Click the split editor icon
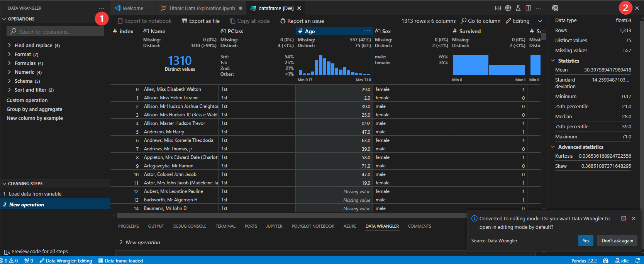 pos(528,8)
